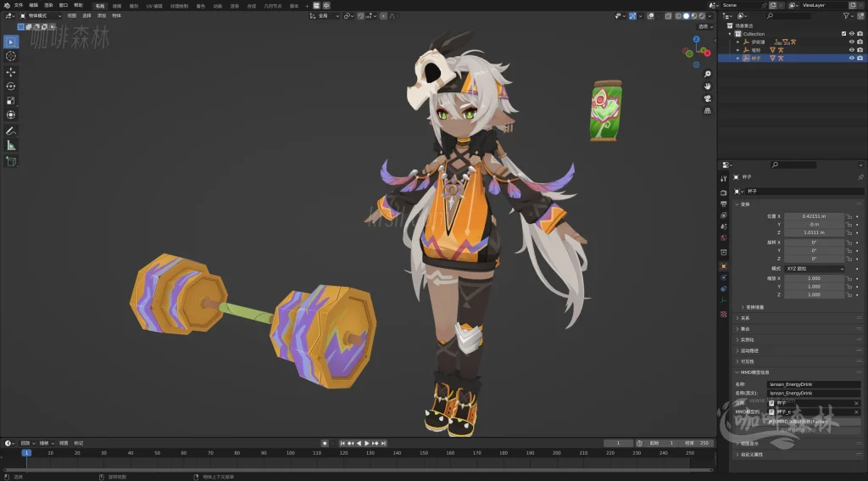868x481 pixels.
Task: Switch to Wireframe viewport shading
Action: coord(679,16)
